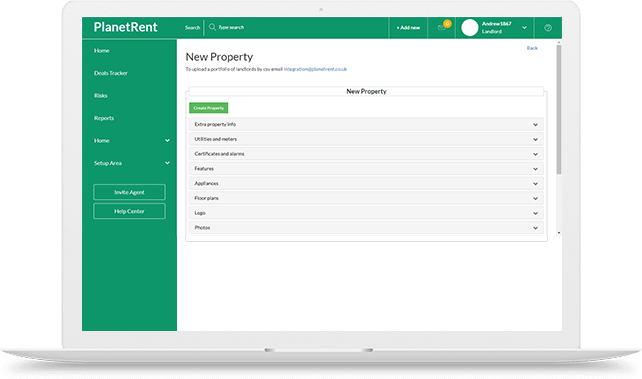Expand the Features section chevron
The image size is (642, 379).
[535, 169]
